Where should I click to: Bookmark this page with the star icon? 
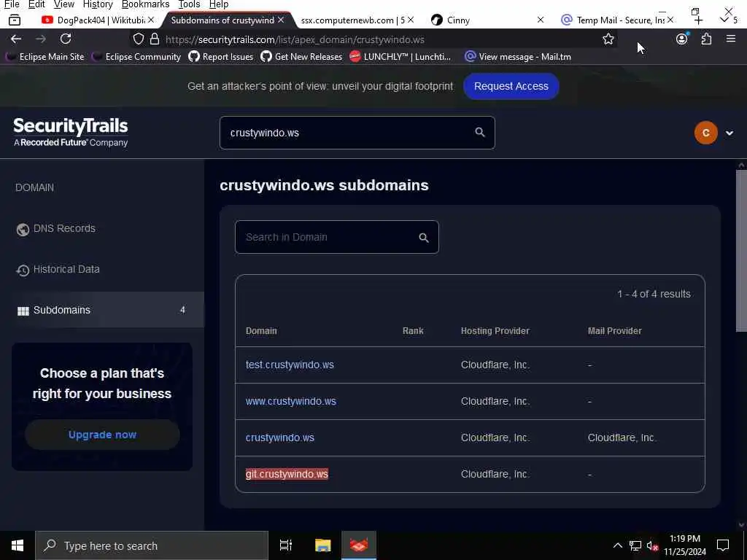[x=608, y=39]
